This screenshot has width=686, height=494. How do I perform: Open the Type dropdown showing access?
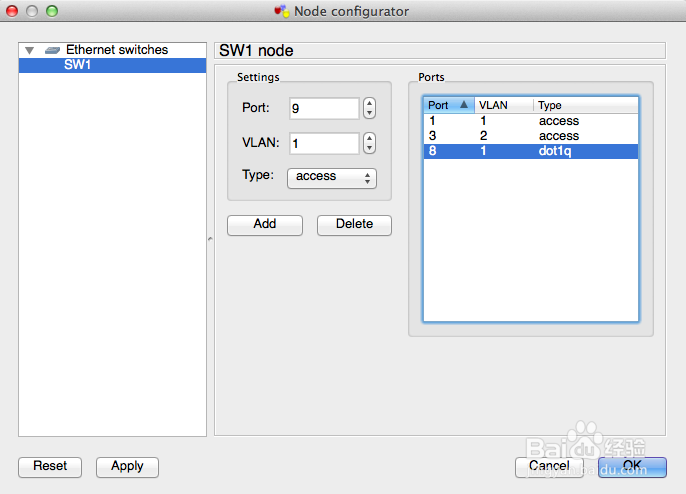pyautogui.click(x=332, y=178)
